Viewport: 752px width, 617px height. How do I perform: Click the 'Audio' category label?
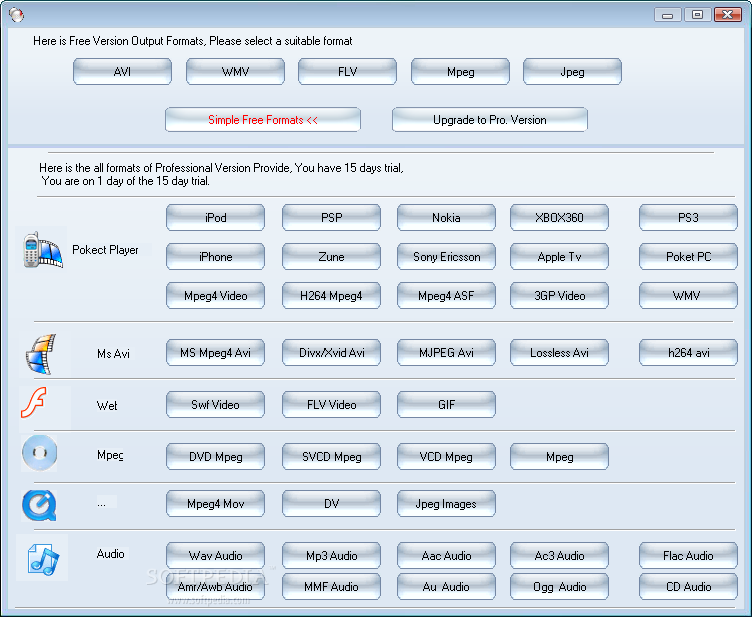(x=110, y=554)
